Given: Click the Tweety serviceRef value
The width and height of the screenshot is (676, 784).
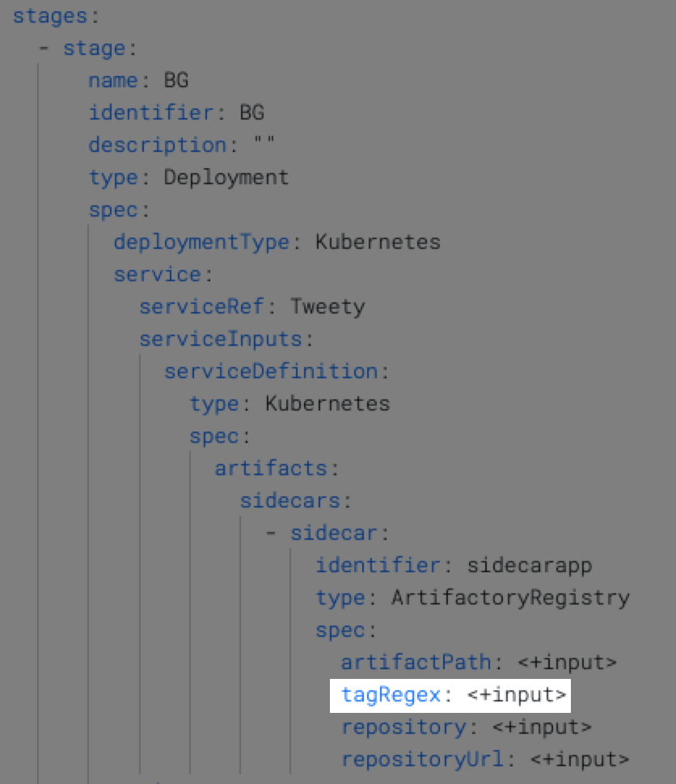Looking at the screenshot, I should (x=327, y=307).
